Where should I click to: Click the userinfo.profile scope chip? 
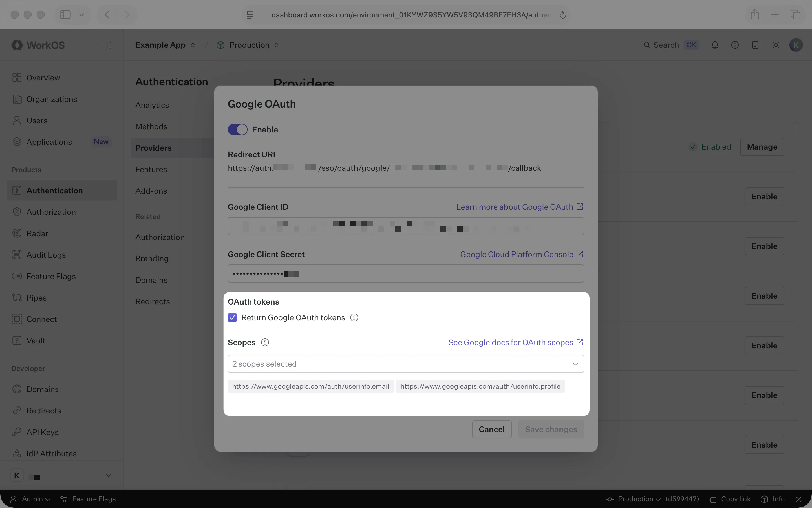click(480, 386)
